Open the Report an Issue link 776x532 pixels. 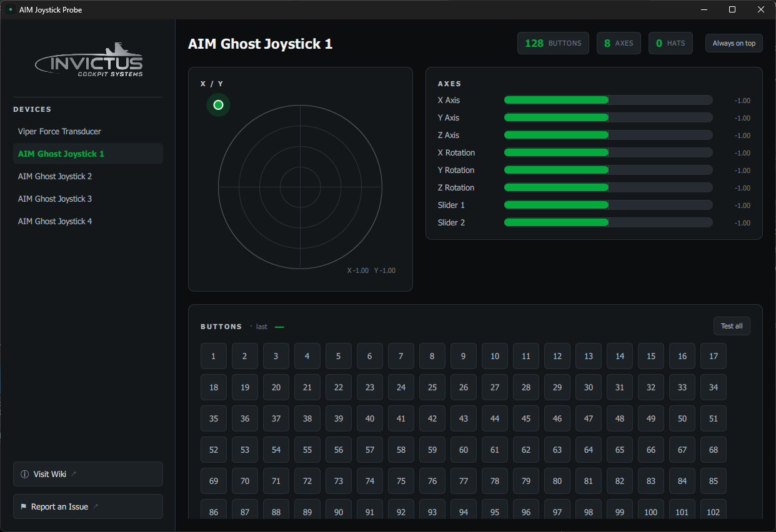point(88,506)
